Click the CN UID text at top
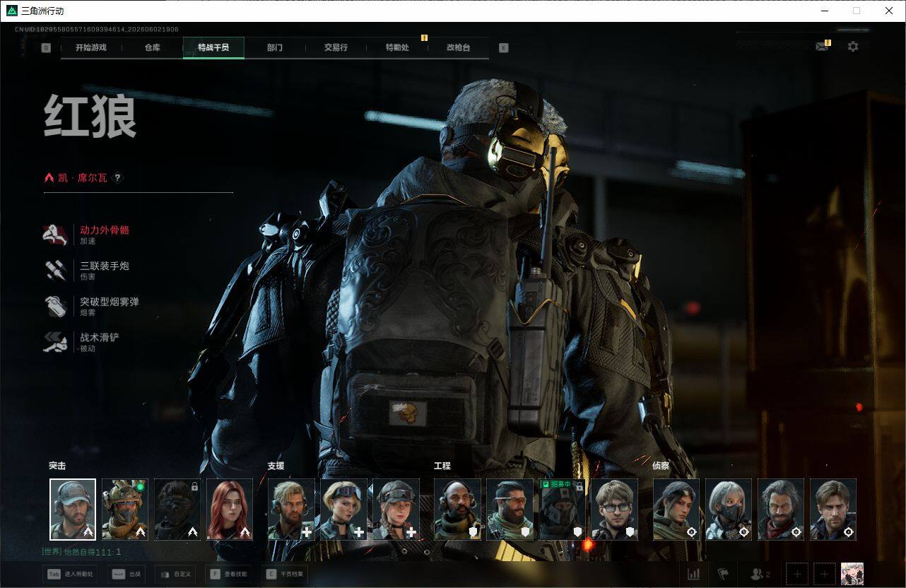 point(97,30)
